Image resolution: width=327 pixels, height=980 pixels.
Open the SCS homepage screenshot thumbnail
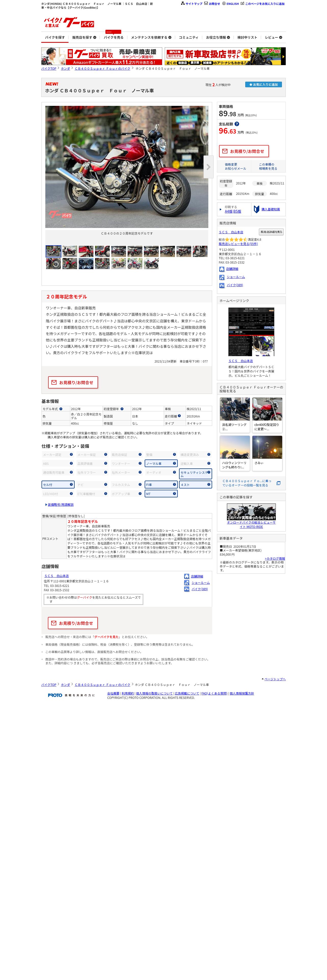(251, 332)
